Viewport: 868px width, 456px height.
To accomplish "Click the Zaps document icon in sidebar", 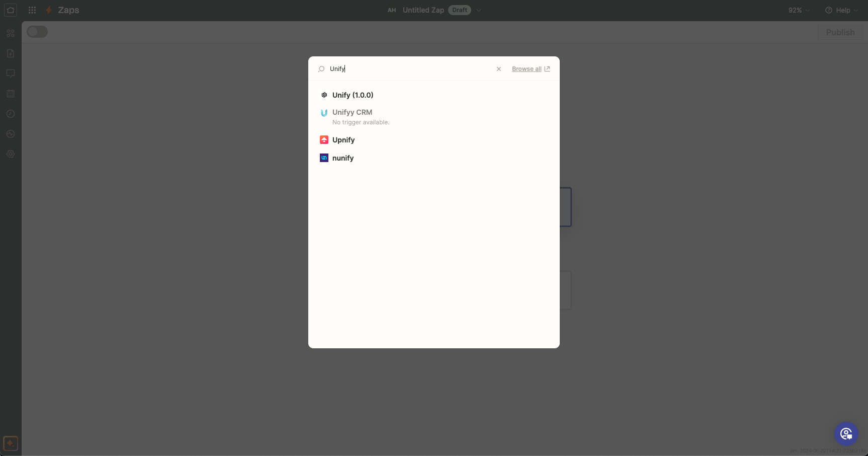I will 10,53.
